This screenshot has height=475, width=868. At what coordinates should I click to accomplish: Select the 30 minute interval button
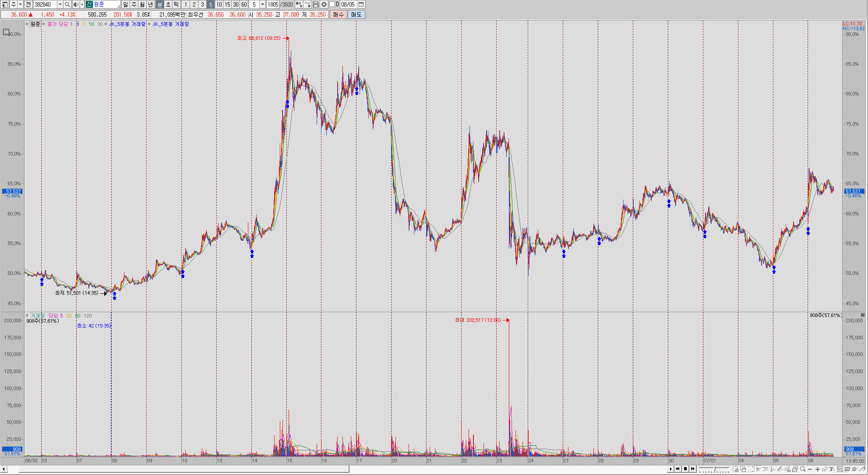(x=236, y=4)
